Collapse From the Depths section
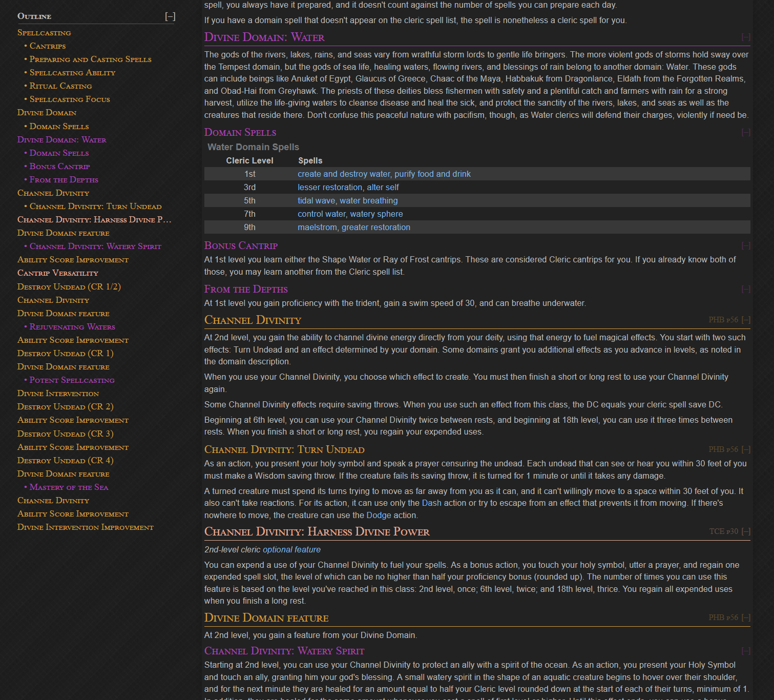This screenshot has height=700, width=774. pyautogui.click(x=746, y=289)
